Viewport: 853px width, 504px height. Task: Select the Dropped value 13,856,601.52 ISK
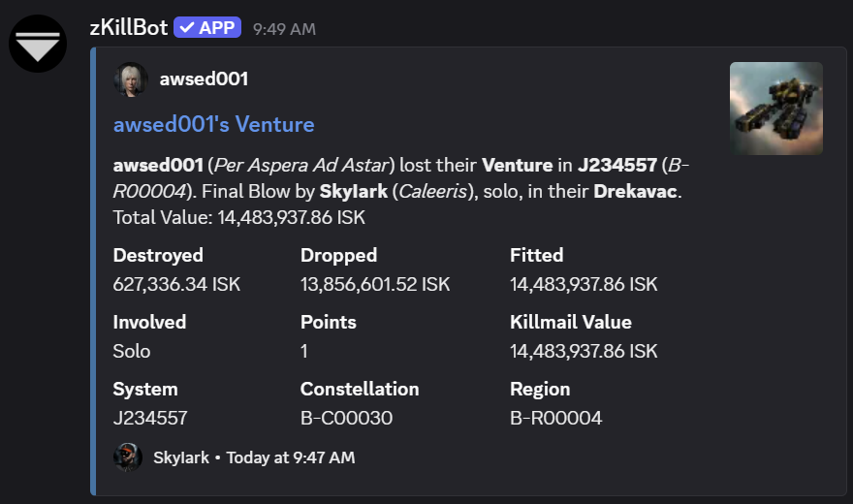coord(375,284)
